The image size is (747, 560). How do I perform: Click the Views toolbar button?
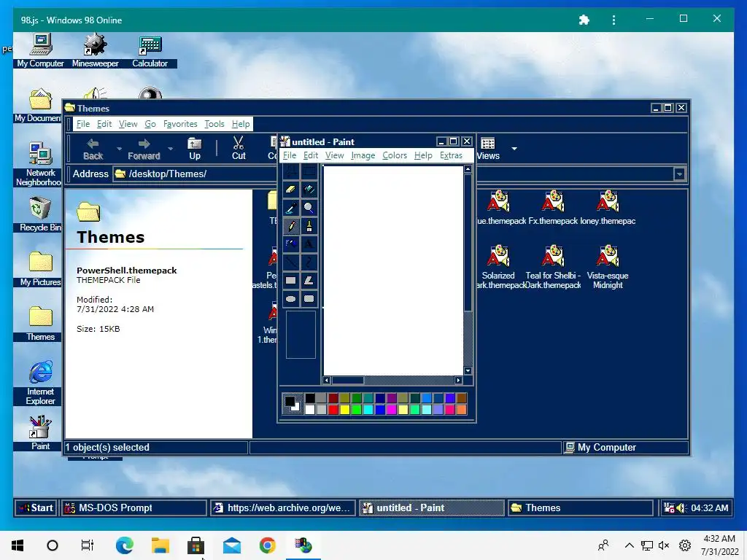tap(488, 149)
